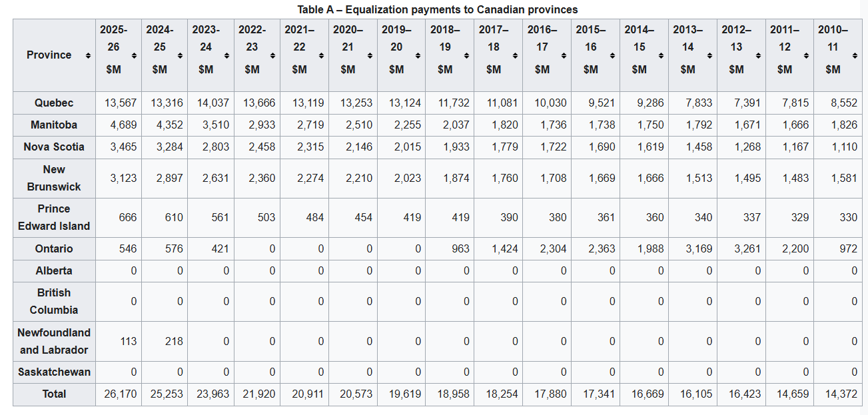868x415 pixels.
Task: Sort table by Province column arrows
Action: coord(88,55)
